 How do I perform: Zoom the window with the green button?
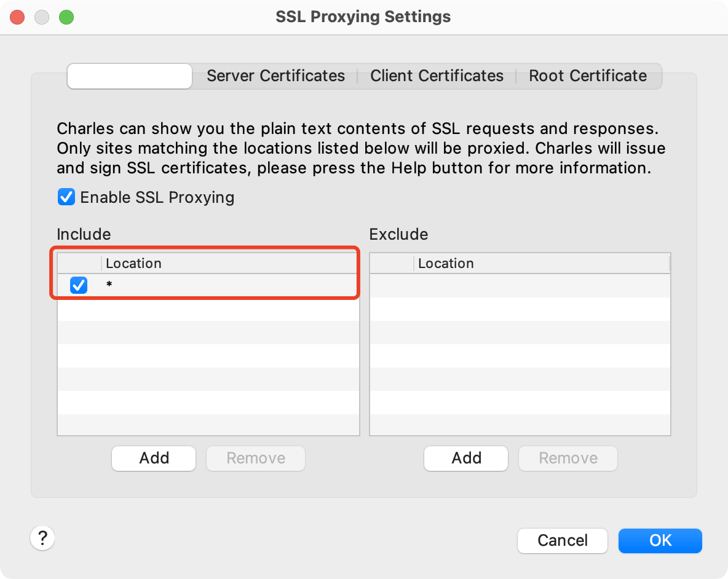[66, 17]
